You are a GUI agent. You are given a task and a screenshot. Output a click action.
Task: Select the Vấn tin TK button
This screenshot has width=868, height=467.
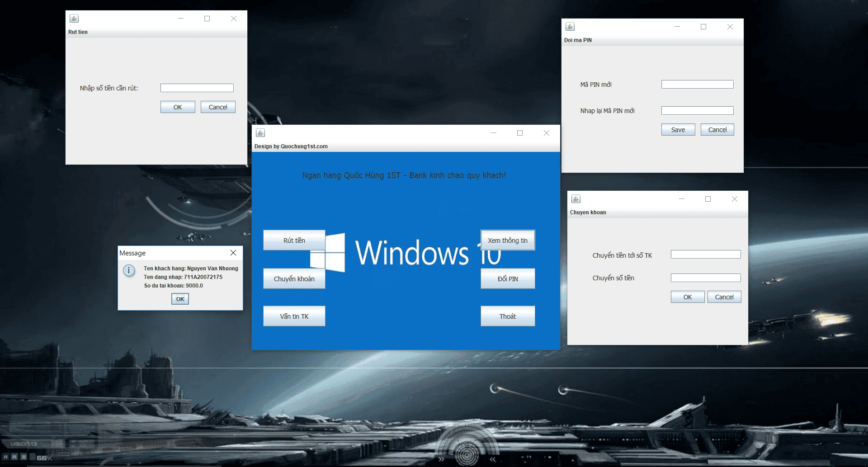point(294,316)
